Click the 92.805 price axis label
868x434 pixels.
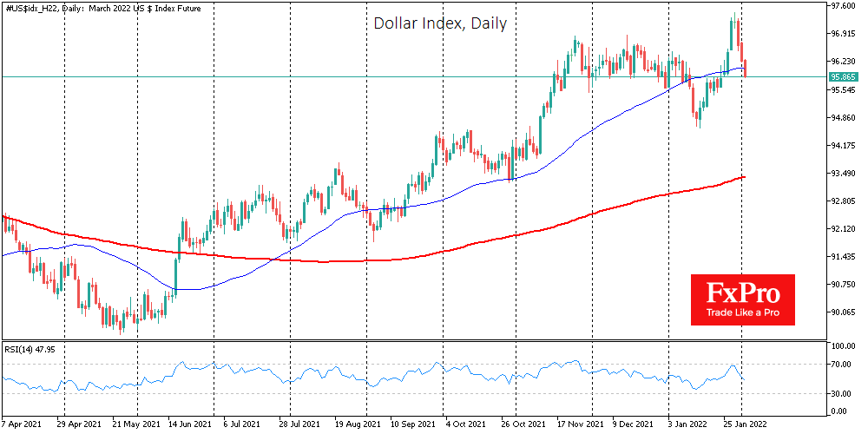[x=844, y=201]
